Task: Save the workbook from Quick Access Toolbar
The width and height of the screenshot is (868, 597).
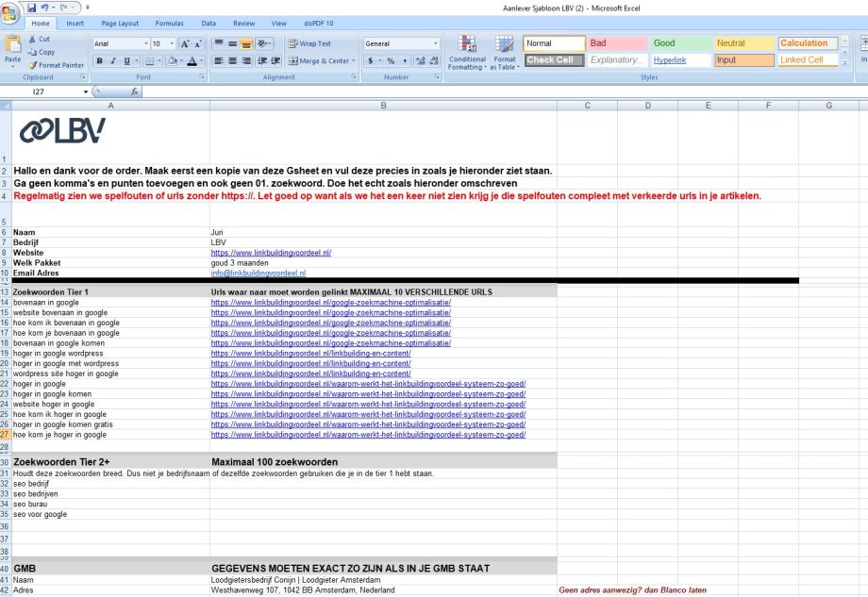Action: tap(31, 8)
